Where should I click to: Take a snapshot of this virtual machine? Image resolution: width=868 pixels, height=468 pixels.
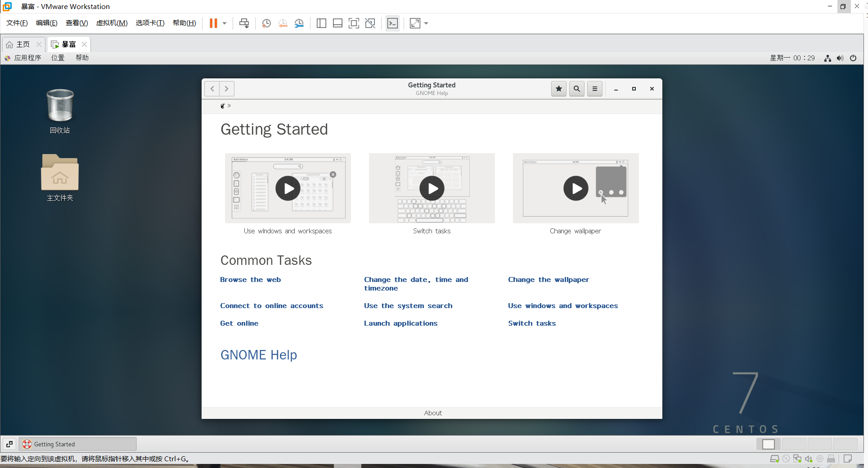coord(266,23)
